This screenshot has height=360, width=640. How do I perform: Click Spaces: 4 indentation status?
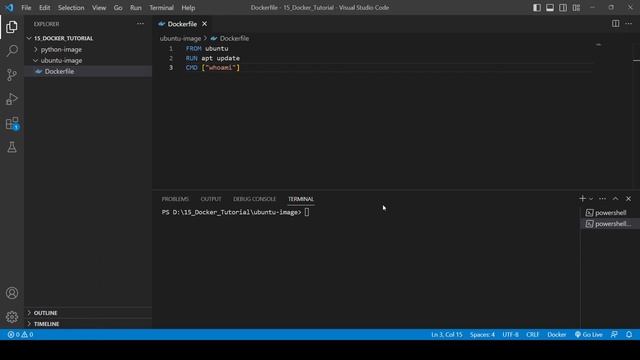[482, 334]
